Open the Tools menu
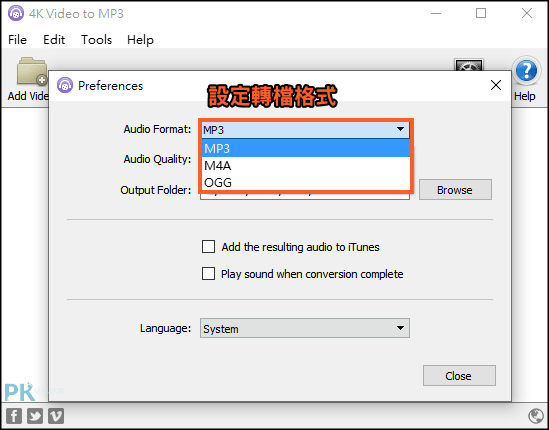Screen dimensions: 549x430 point(96,40)
